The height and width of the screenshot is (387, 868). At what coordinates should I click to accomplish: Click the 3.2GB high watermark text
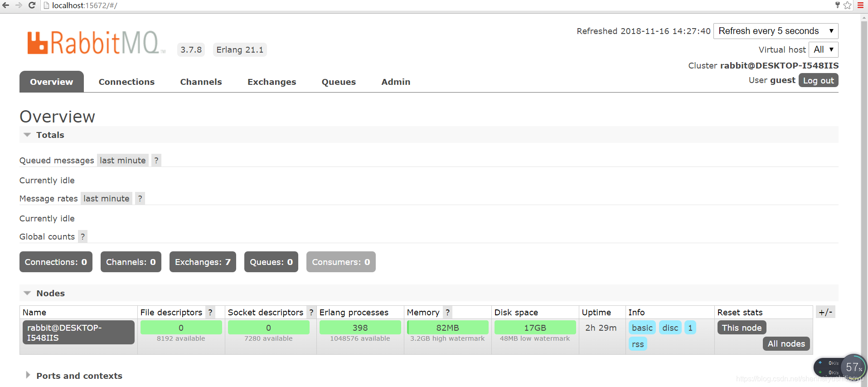click(x=447, y=338)
